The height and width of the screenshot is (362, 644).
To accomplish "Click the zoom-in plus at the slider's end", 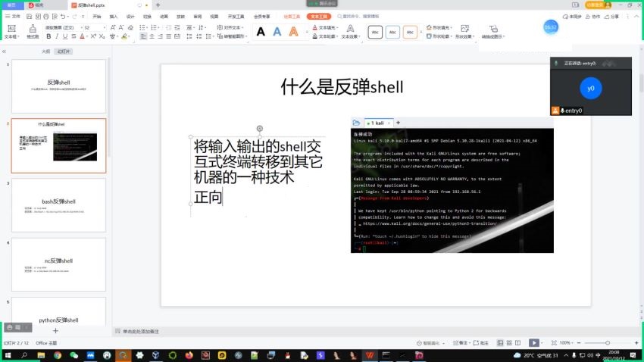I will click(x=636, y=343).
